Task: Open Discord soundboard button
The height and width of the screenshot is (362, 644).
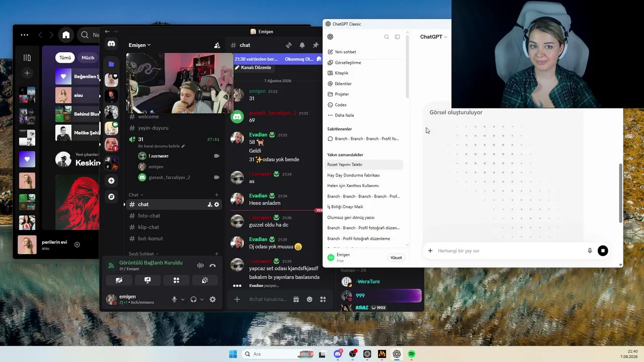Action: (x=205, y=280)
